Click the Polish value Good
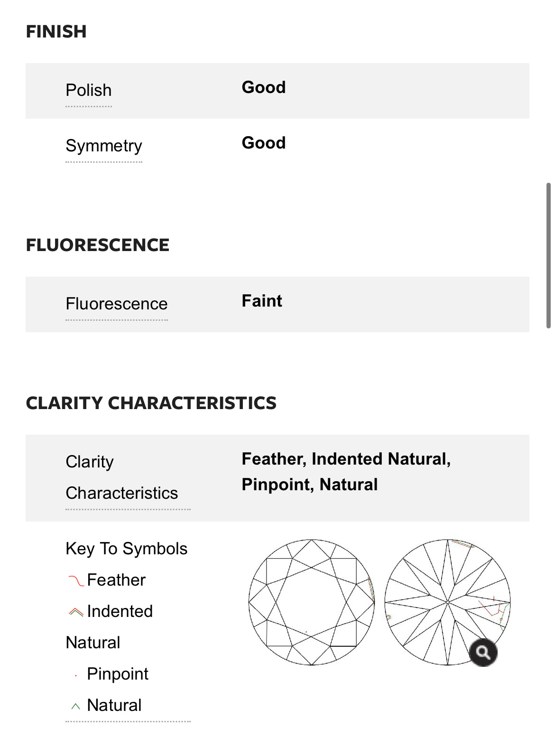 (264, 87)
